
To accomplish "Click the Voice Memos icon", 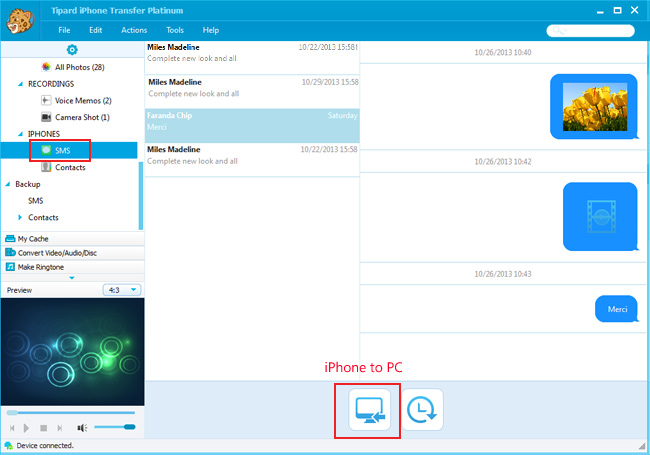I will point(46,100).
